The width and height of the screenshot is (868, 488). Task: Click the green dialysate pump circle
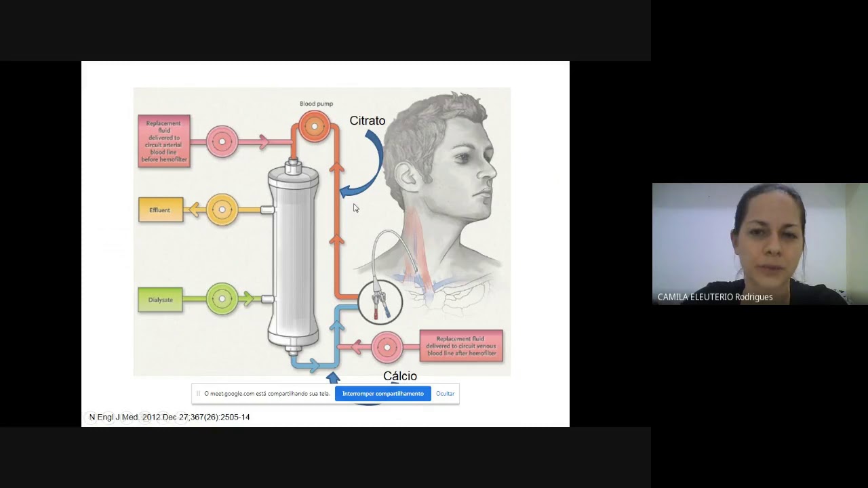pyautogui.click(x=222, y=298)
